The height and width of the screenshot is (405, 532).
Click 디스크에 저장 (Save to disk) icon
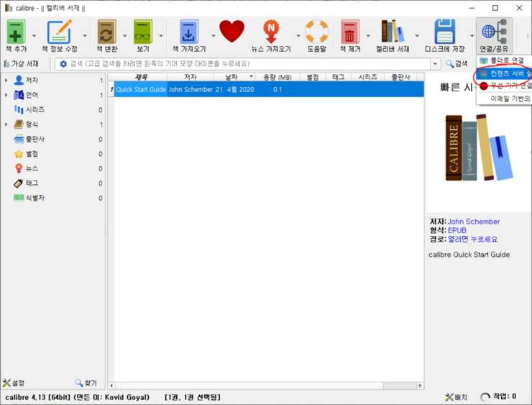click(444, 32)
